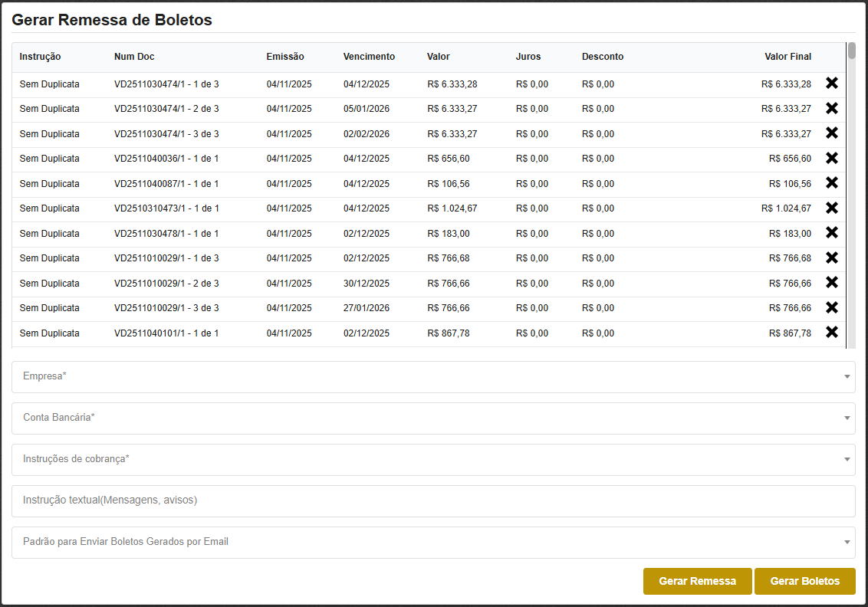Remove the VD2511040101/1 boleto row
868x607 pixels.
(x=831, y=333)
